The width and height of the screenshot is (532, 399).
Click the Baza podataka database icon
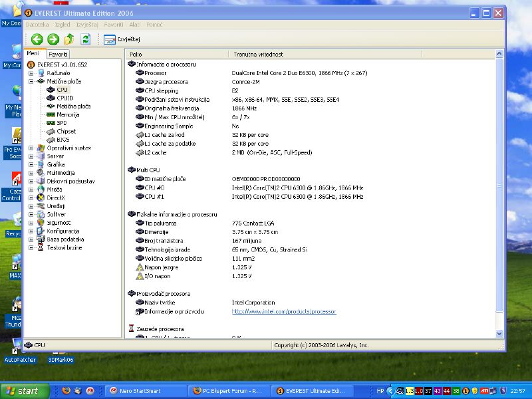41,239
